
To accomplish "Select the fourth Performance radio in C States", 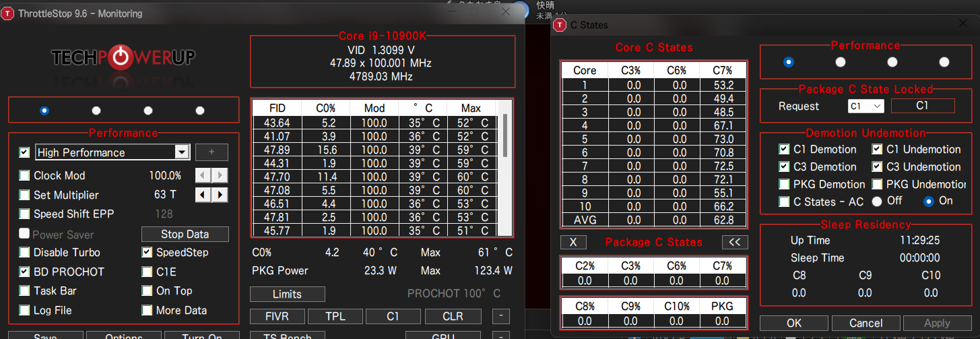I will (944, 62).
